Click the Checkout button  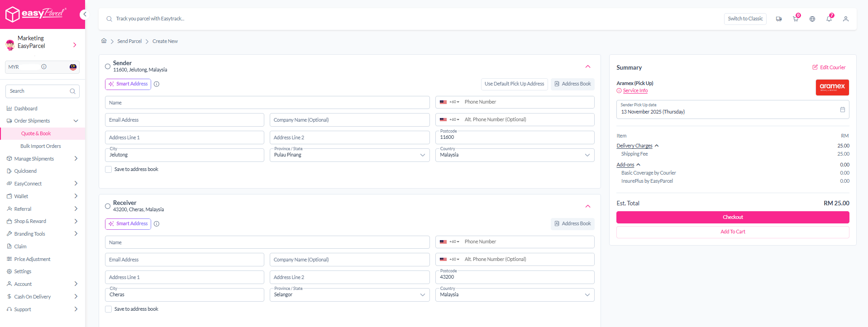click(732, 217)
